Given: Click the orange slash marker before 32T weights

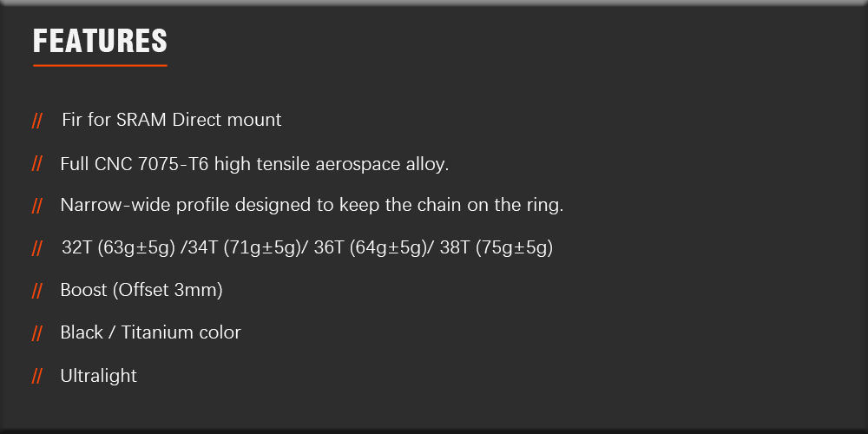Looking at the screenshot, I should (37, 249).
